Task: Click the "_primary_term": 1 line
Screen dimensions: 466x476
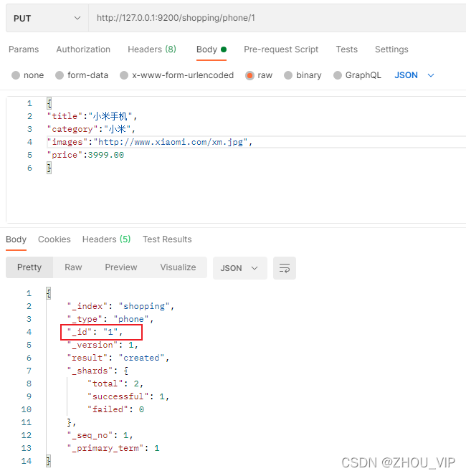Action: (x=113, y=448)
